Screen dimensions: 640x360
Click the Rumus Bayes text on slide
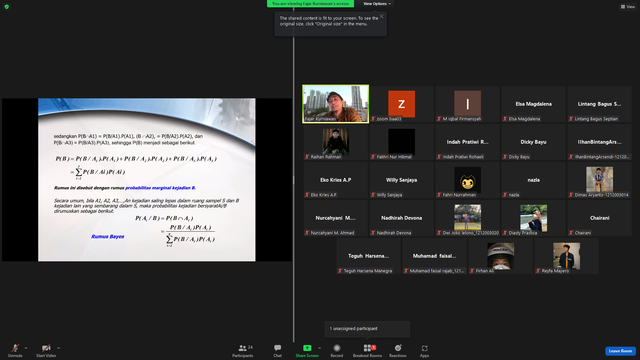tap(108, 236)
